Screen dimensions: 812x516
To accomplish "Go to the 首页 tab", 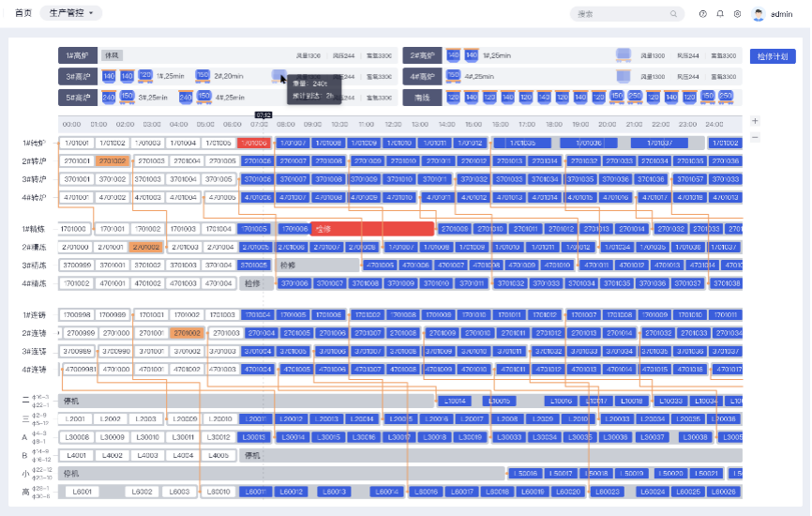I will coord(23,13).
